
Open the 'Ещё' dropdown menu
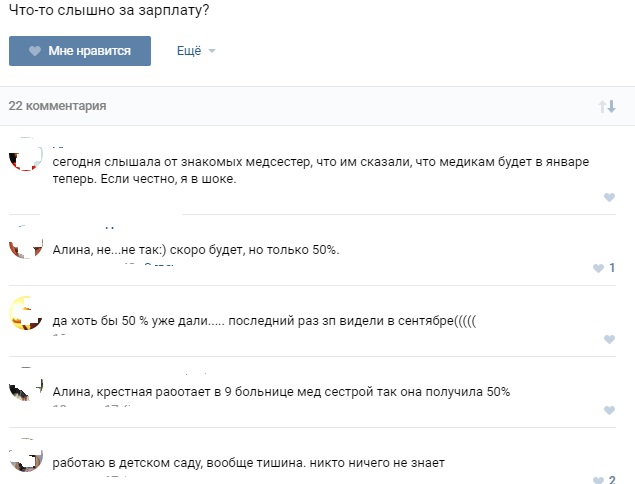pos(196,51)
